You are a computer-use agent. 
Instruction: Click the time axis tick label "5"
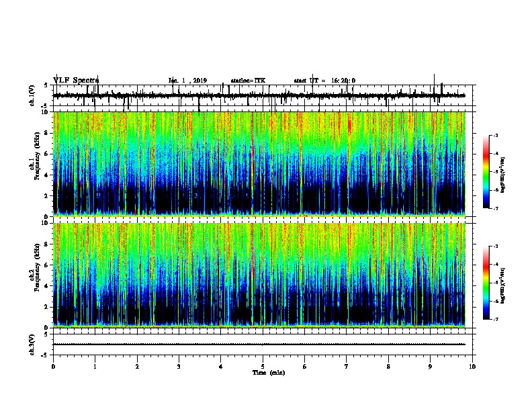tap(263, 366)
